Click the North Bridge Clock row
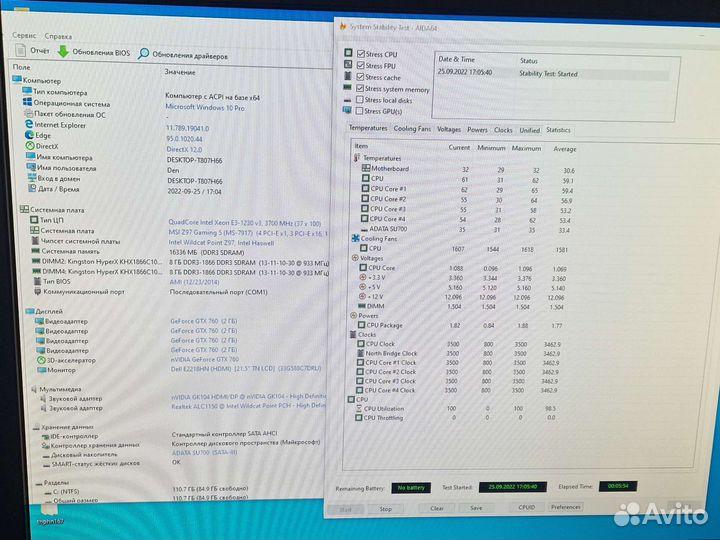 tap(459, 353)
